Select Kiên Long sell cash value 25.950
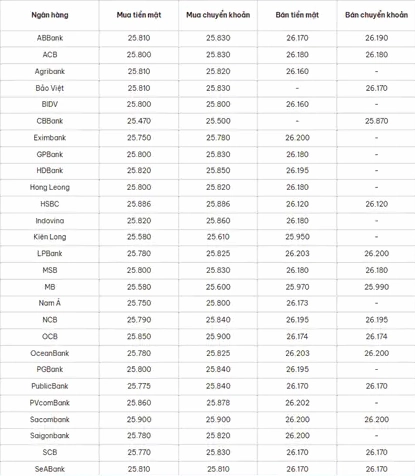 coord(297,237)
